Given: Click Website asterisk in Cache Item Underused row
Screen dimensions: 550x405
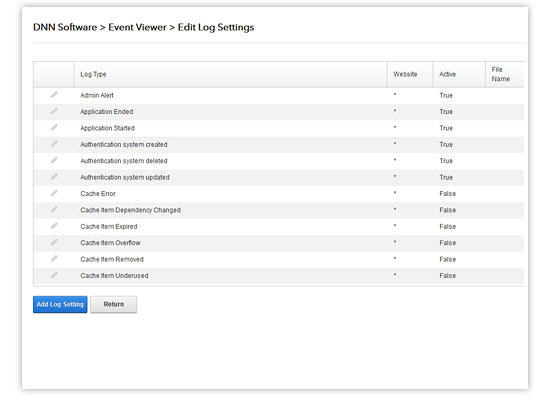Looking at the screenshot, I should click(x=395, y=275).
